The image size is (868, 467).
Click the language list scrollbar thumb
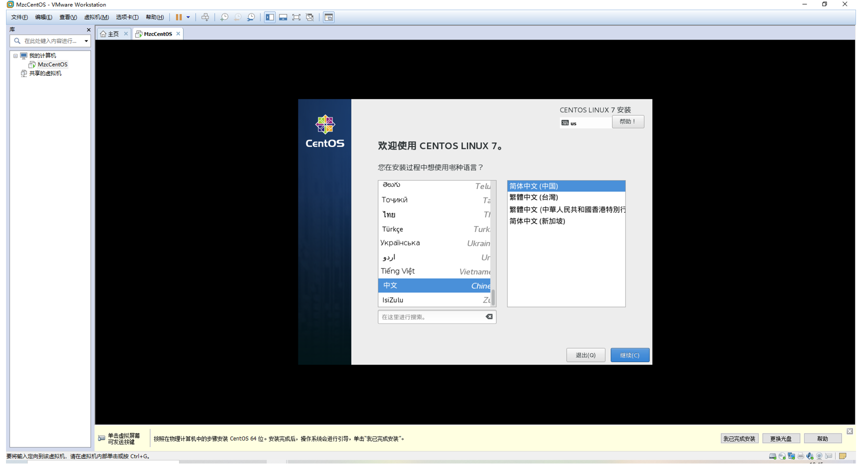click(x=493, y=298)
